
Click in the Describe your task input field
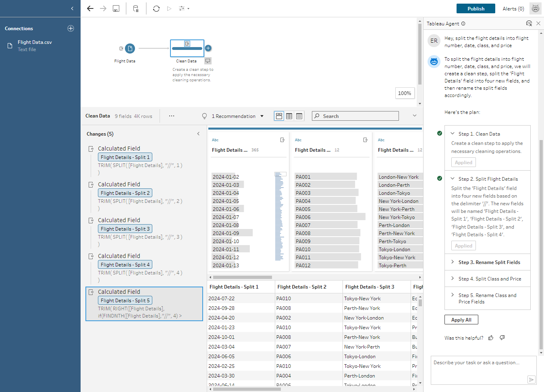480,366
